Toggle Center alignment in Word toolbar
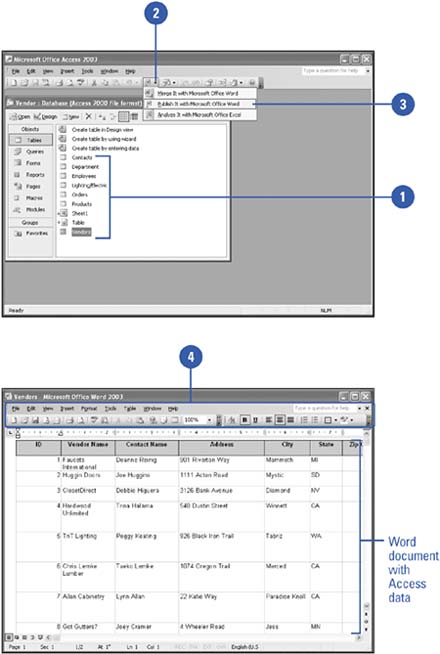Image resolution: width=440 pixels, height=654 pixels. tap(280, 420)
